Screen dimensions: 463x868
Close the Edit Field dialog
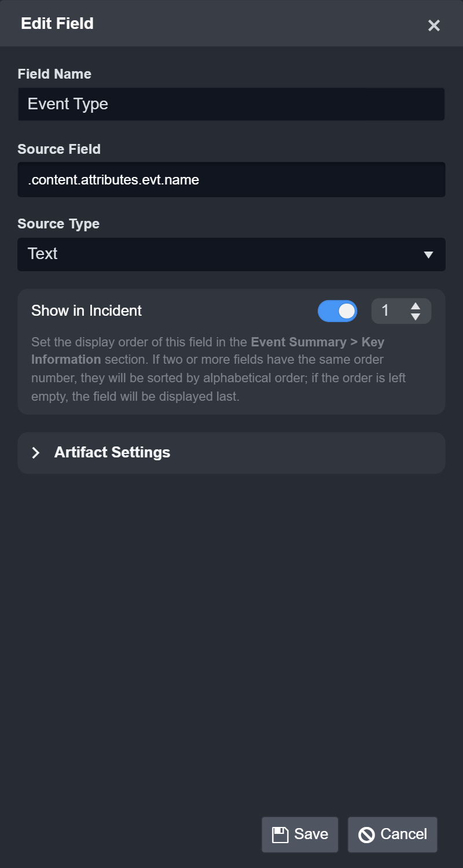[433, 25]
